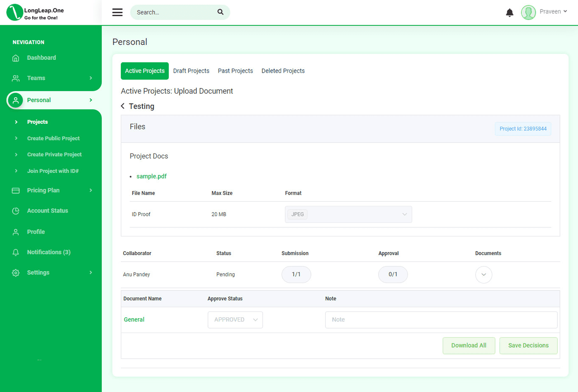
Task: Click Praveen's profile avatar
Action: [x=528, y=12]
